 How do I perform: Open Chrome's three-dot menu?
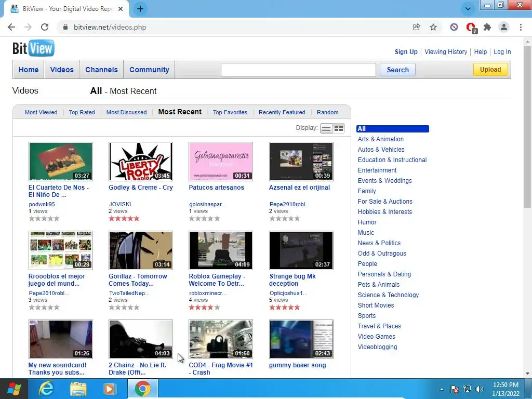click(x=521, y=27)
